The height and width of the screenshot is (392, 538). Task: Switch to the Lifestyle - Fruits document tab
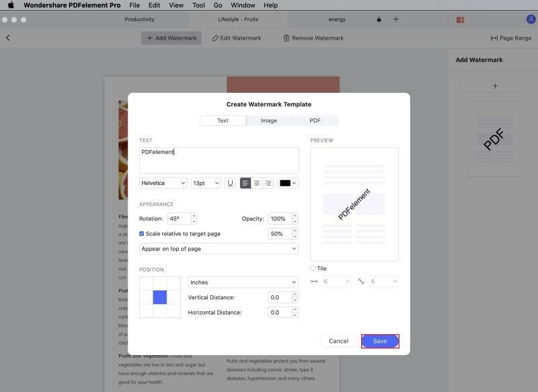coord(238,19)
